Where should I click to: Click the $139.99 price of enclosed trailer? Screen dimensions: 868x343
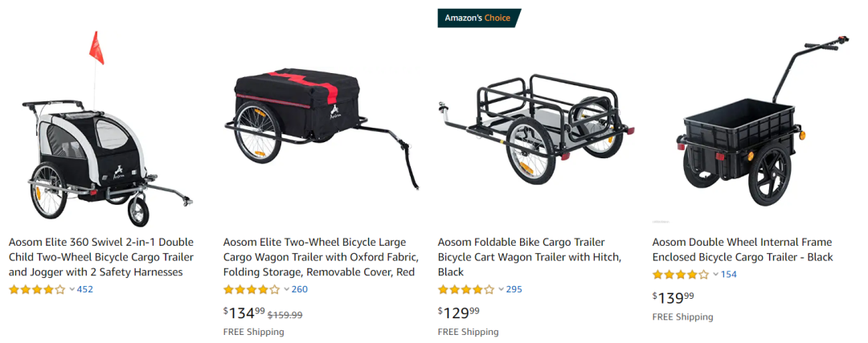pos(674,298)
